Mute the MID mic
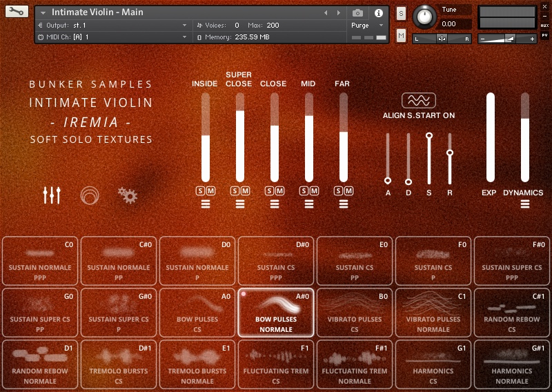Viewport: 552px width, 392px height. tap(315, 191)
